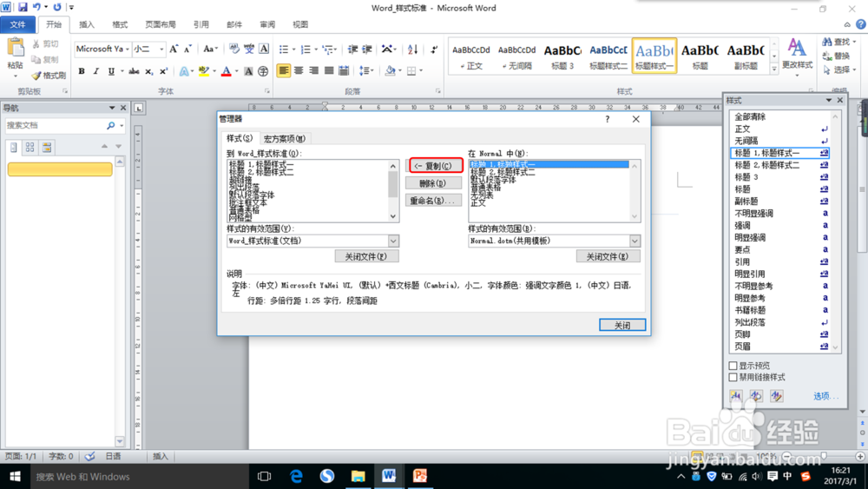Open Styles pane options dropdown arrow
The width and height of the screenshot is (868, 489).
[x=829, y=100]
